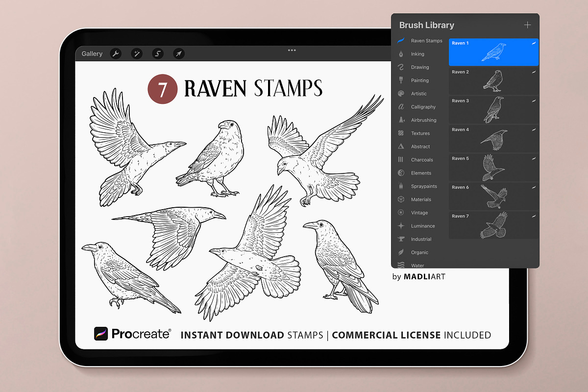The width and height of the screenshot is (588, 392).
Task: Click the Calligraphy letter icon
Action: 401,107
